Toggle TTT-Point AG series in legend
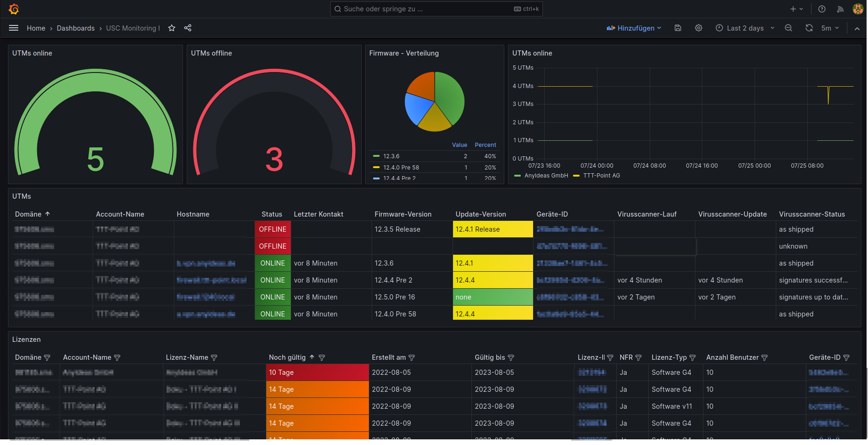The width and height of the screenshot is (868, 445). click(x=601, y=176)
